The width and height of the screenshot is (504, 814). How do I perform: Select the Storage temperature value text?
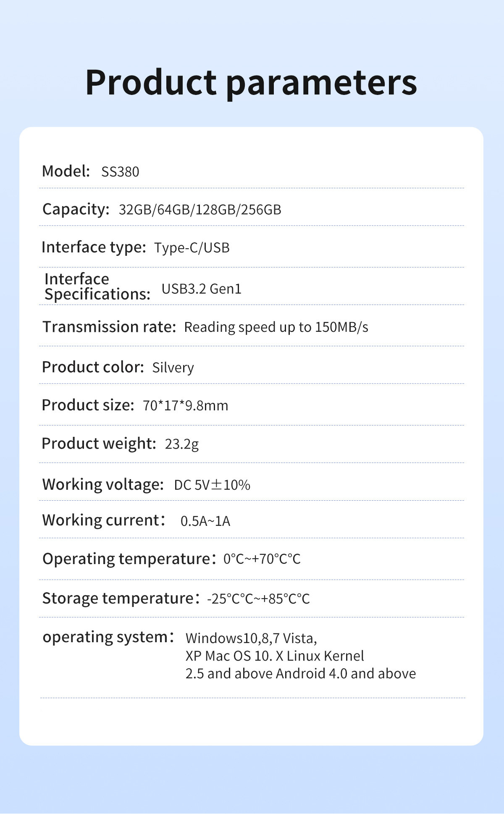point(258,599)
